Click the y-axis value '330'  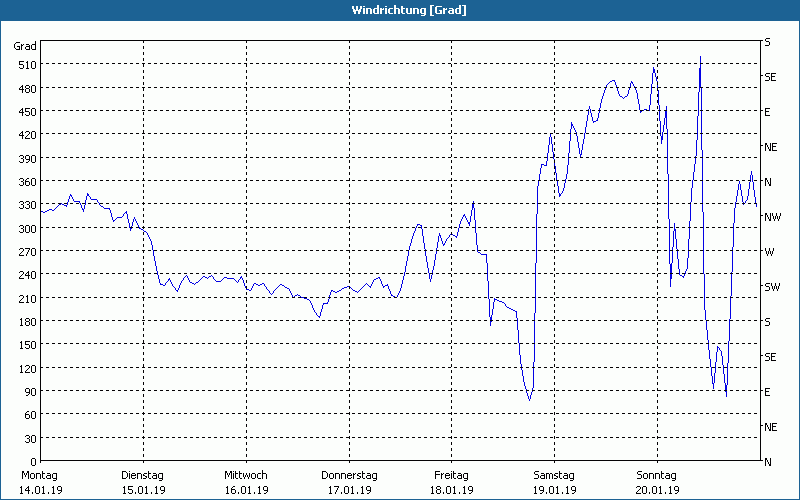[28, 205]
